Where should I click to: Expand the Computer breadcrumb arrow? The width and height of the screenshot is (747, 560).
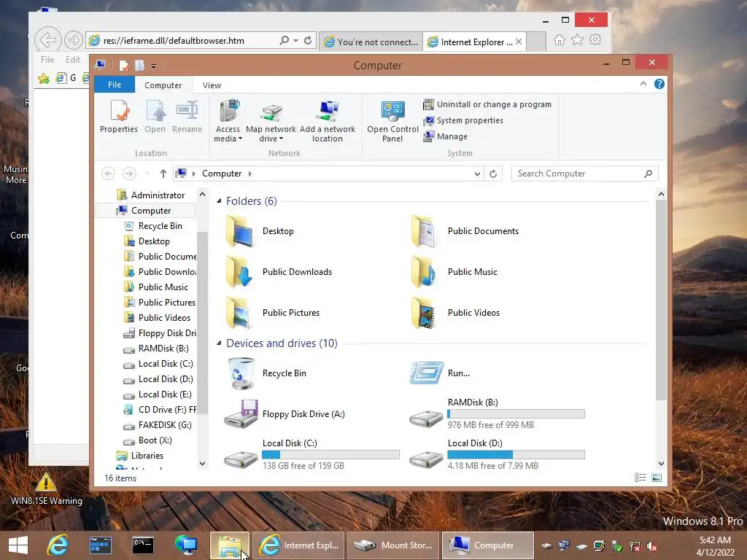pos(249,174)
